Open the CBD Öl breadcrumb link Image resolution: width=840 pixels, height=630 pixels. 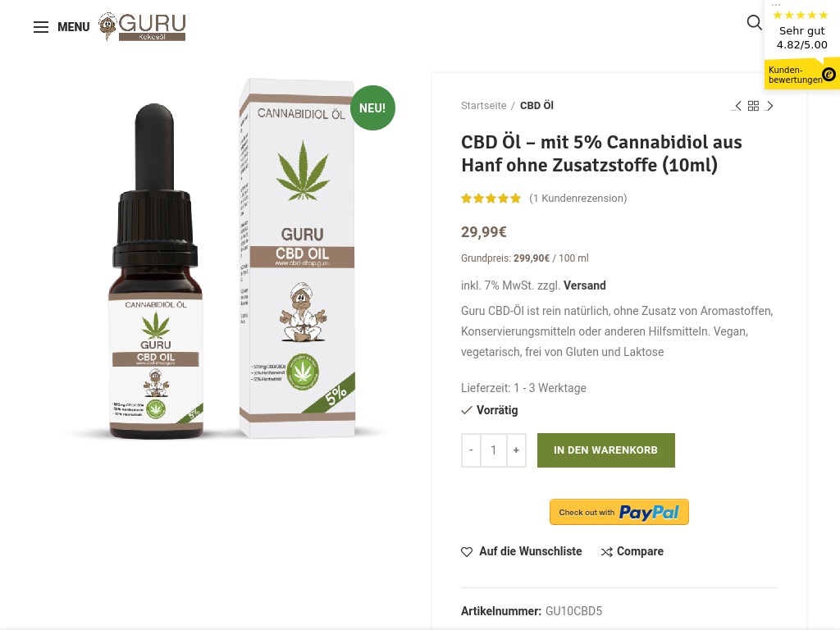(x=536, y=106)
